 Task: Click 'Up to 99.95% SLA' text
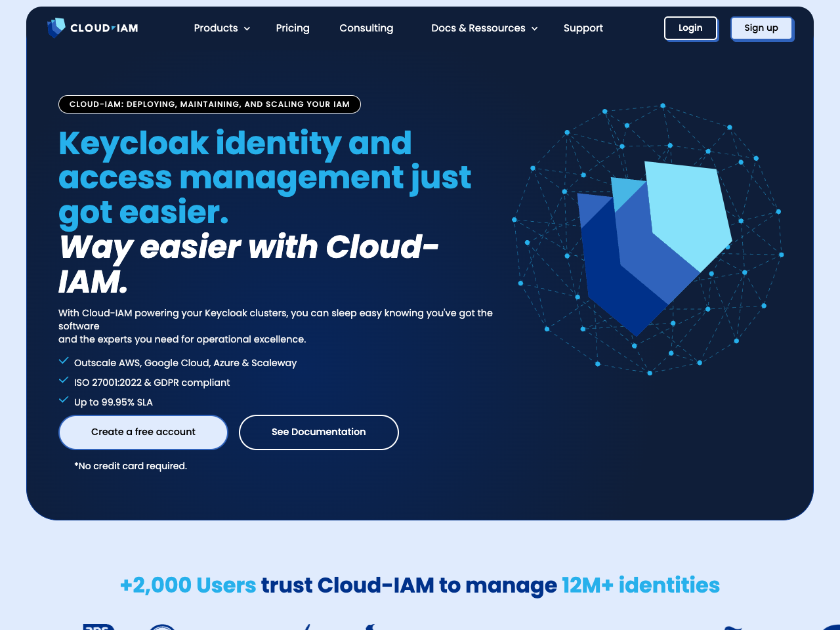click(x=114, y=402)
